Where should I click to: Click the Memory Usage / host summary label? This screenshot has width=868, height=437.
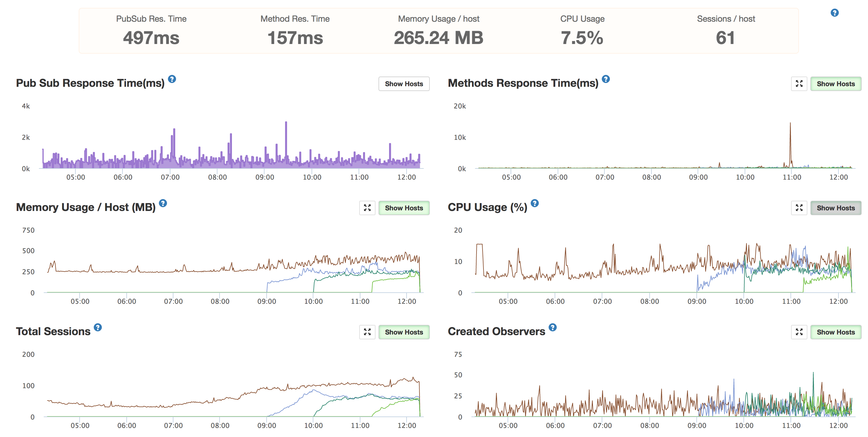439,19
